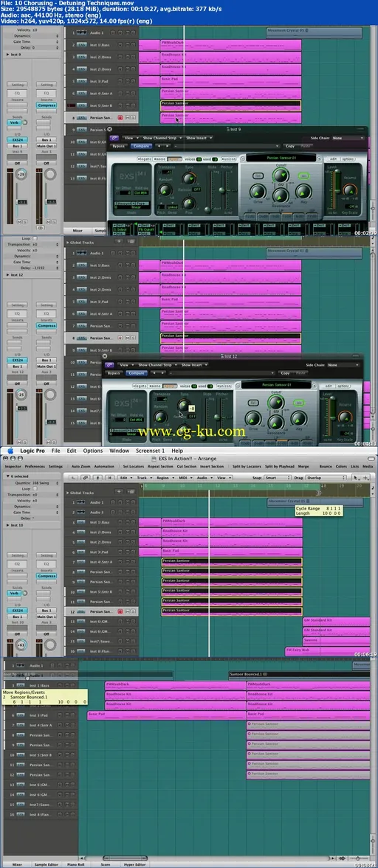
Task: Open the Window menu in the menu bar
Action: tap(119, 451)
